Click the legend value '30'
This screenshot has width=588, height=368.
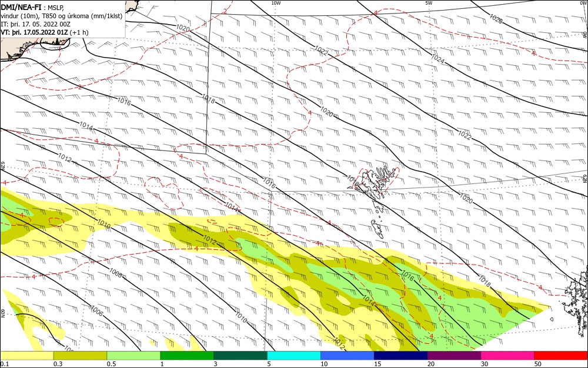click(x=485, y=364)
